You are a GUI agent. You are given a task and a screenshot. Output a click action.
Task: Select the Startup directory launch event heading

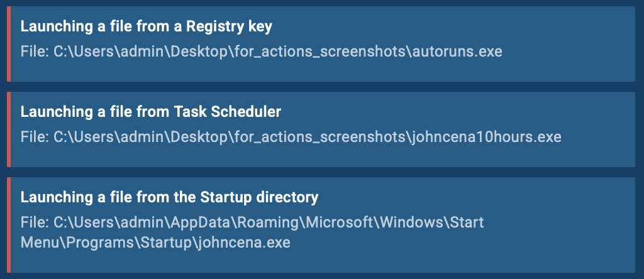[169, 197]
